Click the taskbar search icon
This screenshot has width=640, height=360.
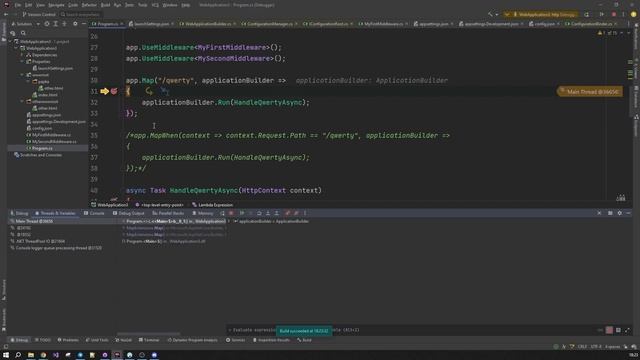18,355
